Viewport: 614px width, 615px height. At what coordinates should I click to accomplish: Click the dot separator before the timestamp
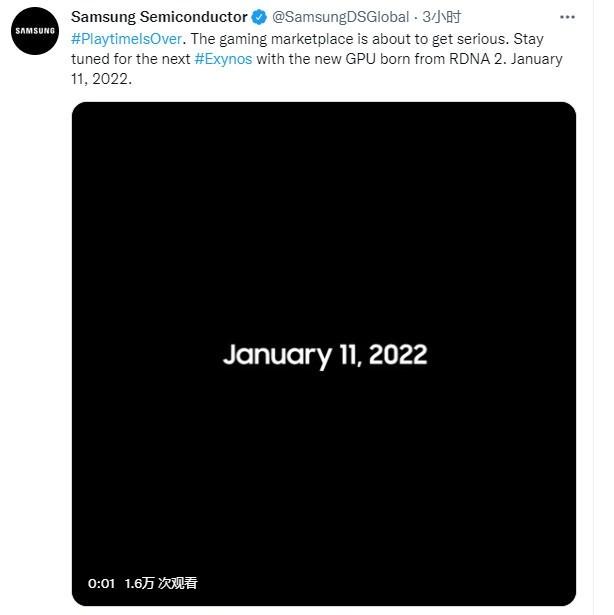pos(416,18)
